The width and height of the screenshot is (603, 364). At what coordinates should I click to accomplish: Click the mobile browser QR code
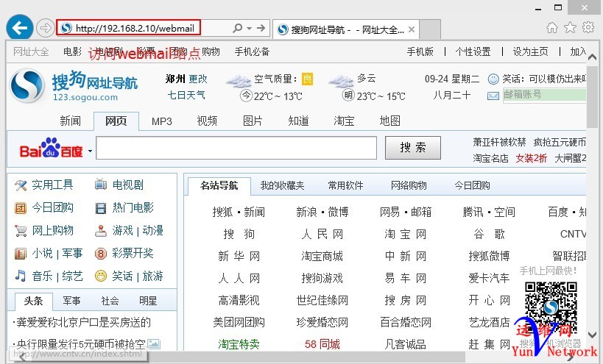pos(551,308)
